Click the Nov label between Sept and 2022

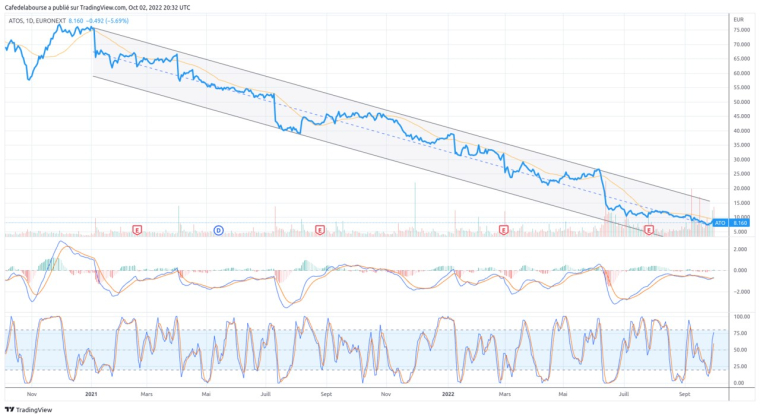click(386, 395)
